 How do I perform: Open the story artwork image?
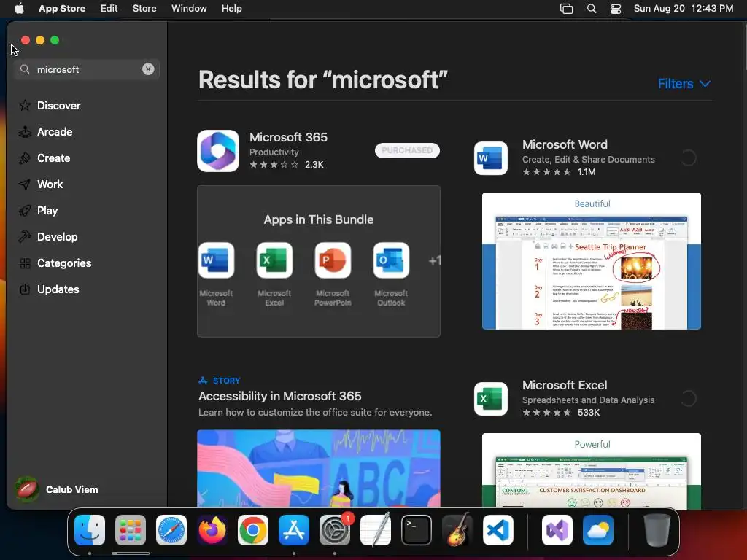319,469
